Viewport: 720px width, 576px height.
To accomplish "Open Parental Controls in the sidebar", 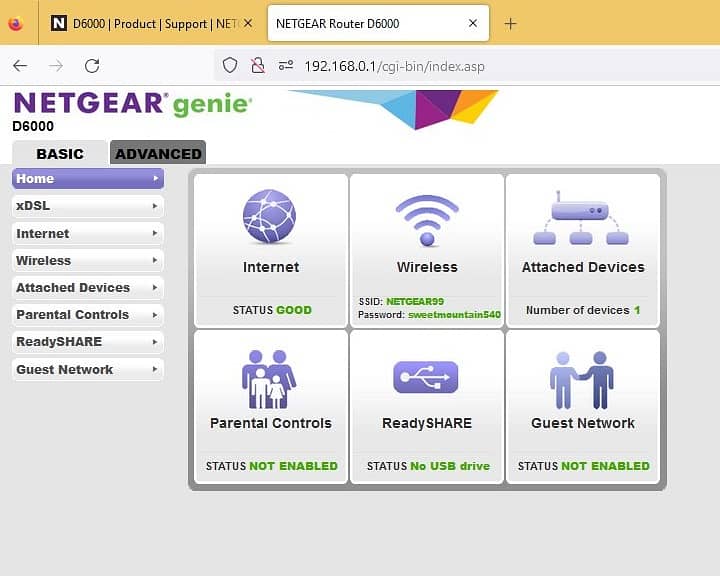I will pos(88,315).
